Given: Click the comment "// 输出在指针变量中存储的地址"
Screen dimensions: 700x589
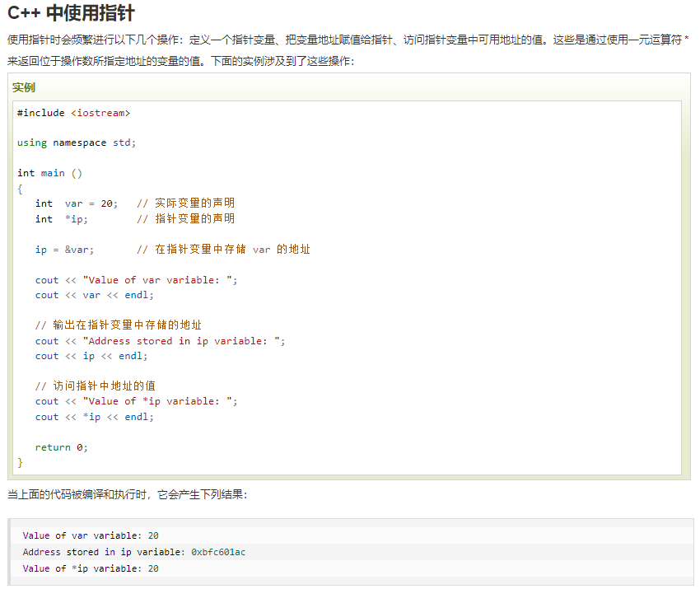Looking at the screenshot, I should pyautogui.click(x=119, y=325).
